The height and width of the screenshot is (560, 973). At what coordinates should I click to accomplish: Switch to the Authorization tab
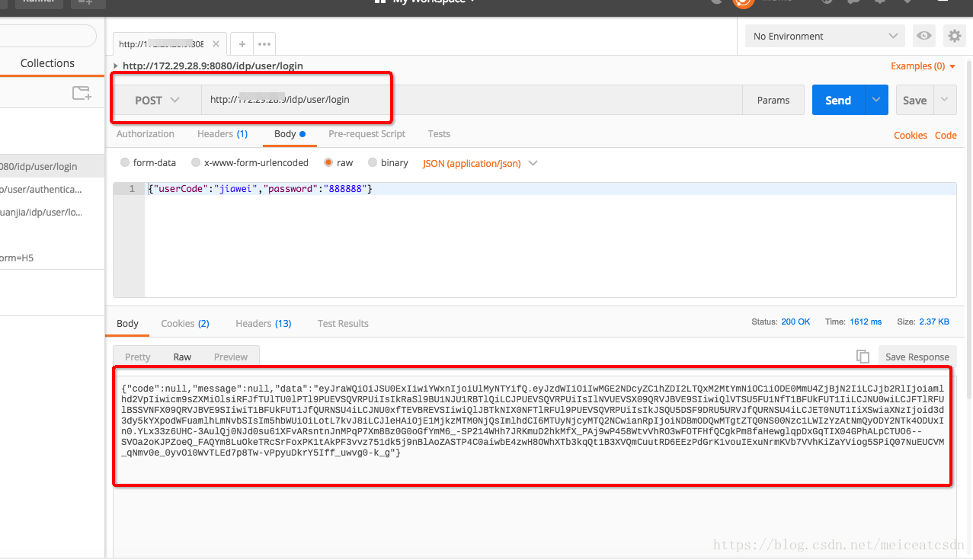[146, 133]
